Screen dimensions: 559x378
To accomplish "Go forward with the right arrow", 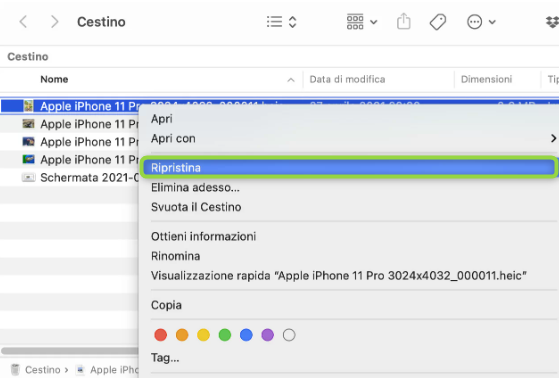I will coord(54,22).
